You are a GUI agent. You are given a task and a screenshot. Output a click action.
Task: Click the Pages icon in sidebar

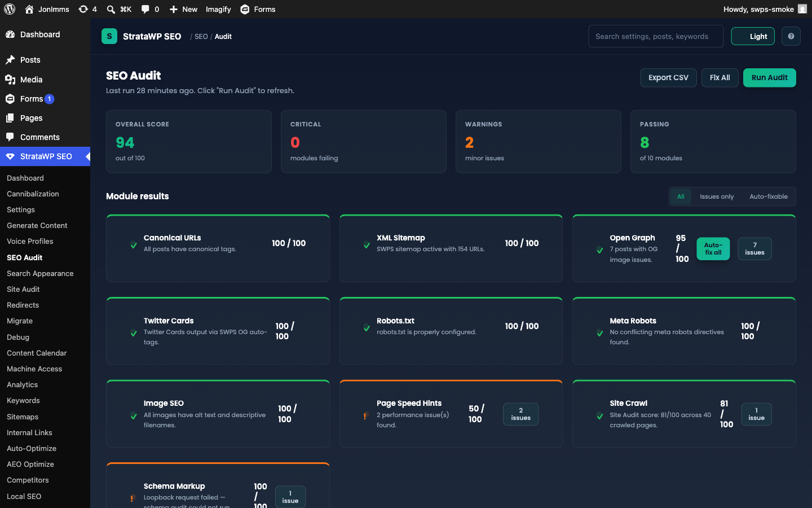pyautogui.click(x=10, y=118)
